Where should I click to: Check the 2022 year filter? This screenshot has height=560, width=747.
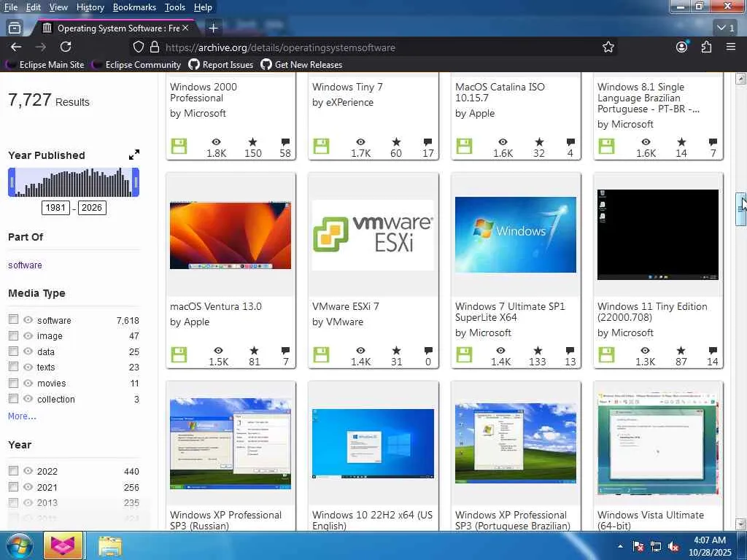13,470
